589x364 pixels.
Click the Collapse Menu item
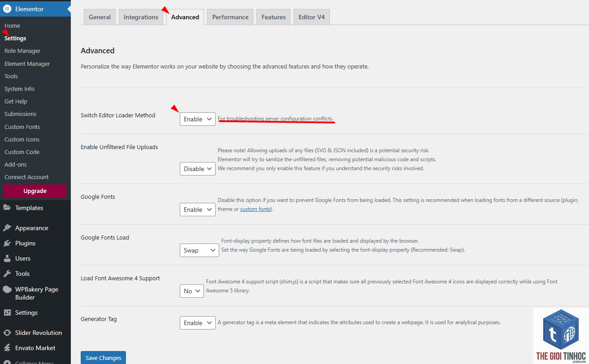tap(35, 361)
